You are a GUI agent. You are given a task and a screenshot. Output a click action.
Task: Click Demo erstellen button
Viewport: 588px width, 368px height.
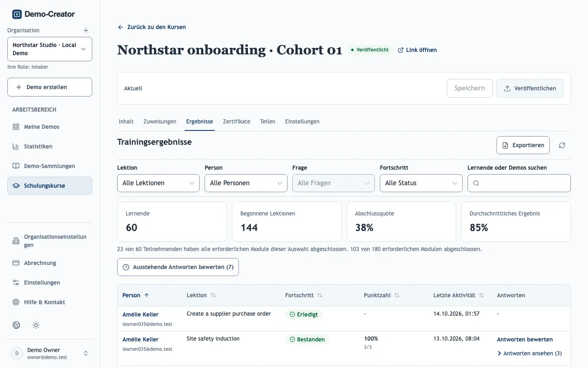50,87
